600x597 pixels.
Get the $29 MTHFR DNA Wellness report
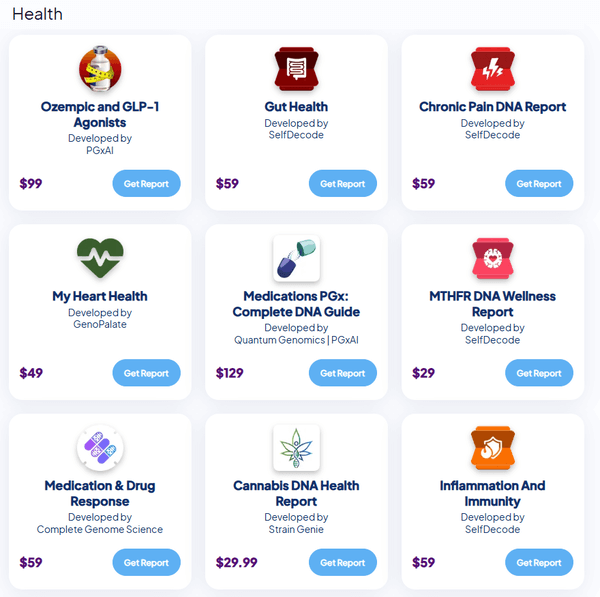coord(538,373)
